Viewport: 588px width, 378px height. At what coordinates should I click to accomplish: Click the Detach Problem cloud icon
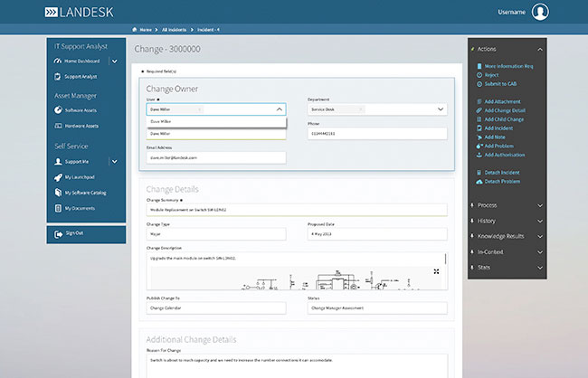478,181
